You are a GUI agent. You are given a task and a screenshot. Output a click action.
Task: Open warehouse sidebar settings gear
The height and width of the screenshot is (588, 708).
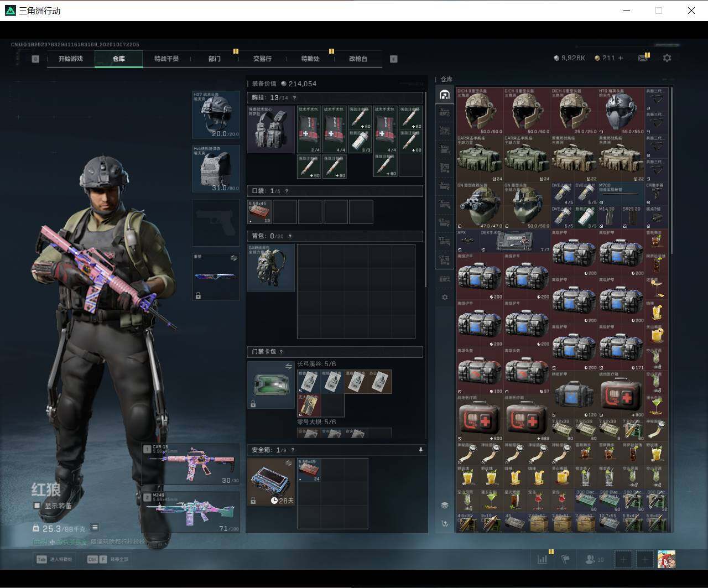tap(445, 298)
